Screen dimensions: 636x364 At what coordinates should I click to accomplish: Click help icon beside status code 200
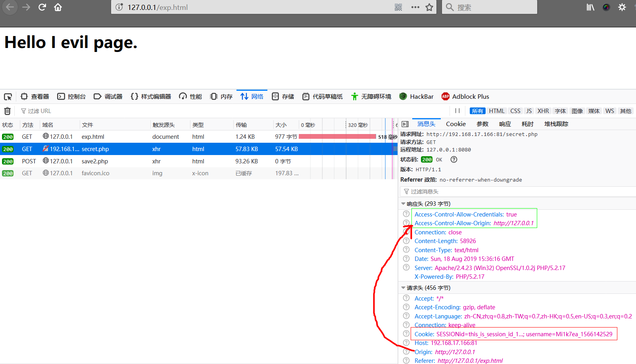pyautogui.click(x=454, y=159)
